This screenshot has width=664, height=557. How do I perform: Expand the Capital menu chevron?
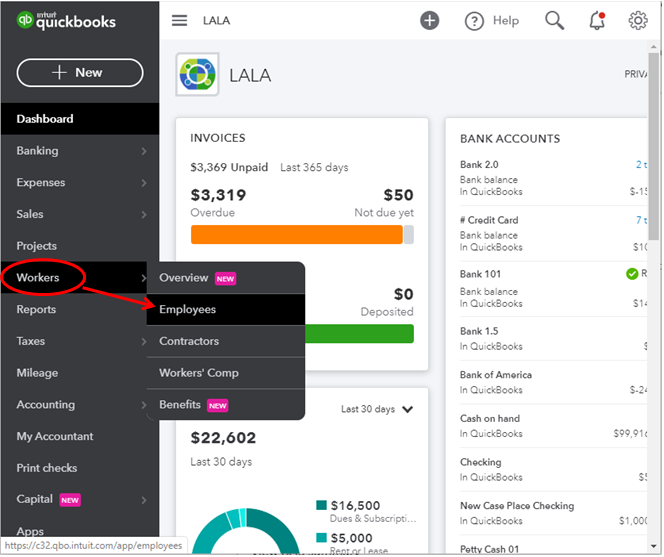144,501
